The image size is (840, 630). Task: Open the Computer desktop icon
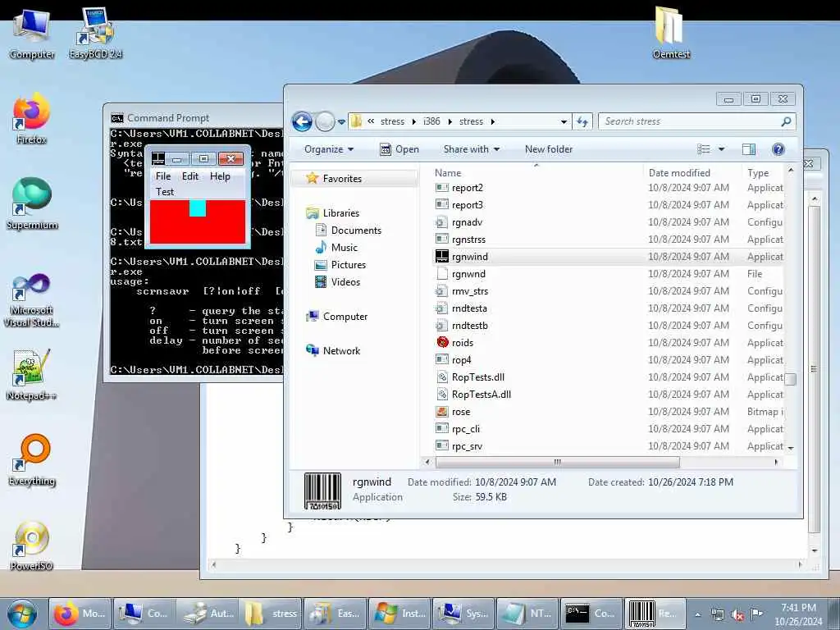pyautogui.click(x=32, y=34)
